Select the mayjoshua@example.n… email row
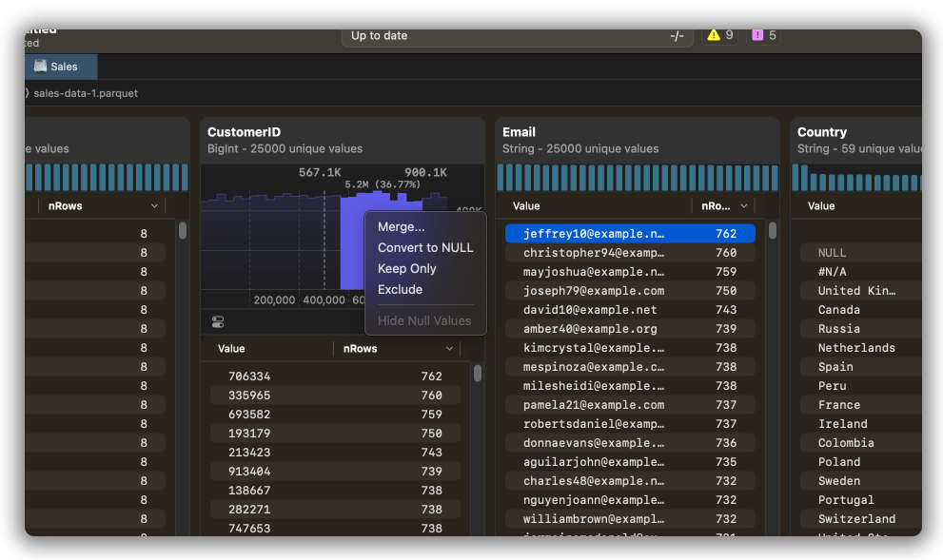This screenshot has width=943, height=560. [x=630, y=272]
